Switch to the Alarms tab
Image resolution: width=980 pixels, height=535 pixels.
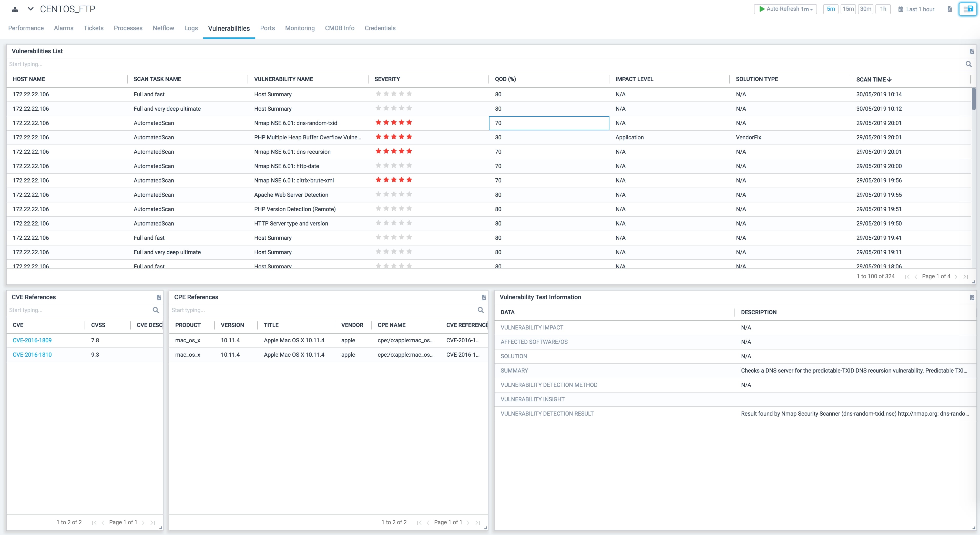pyautogui.click(x=64, y=28)
